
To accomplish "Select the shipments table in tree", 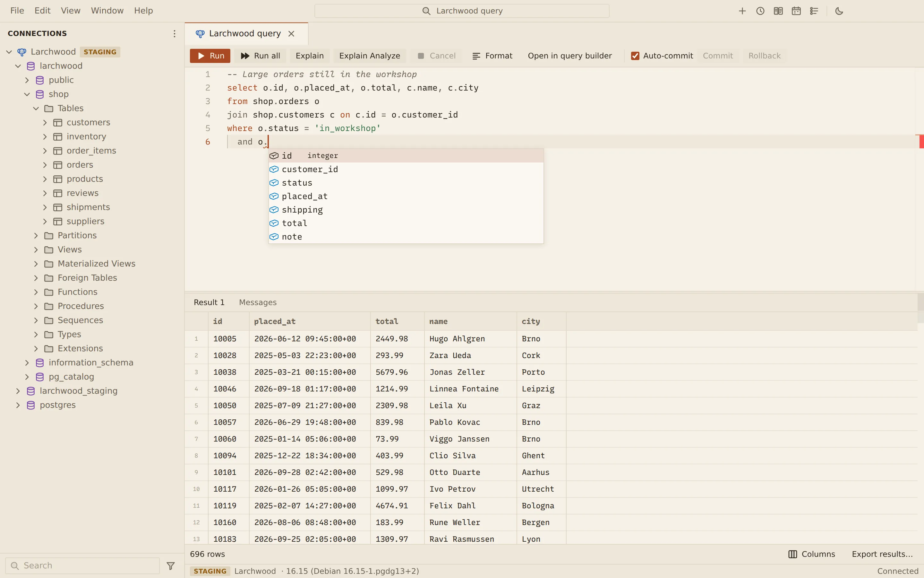I will [88, 207].
